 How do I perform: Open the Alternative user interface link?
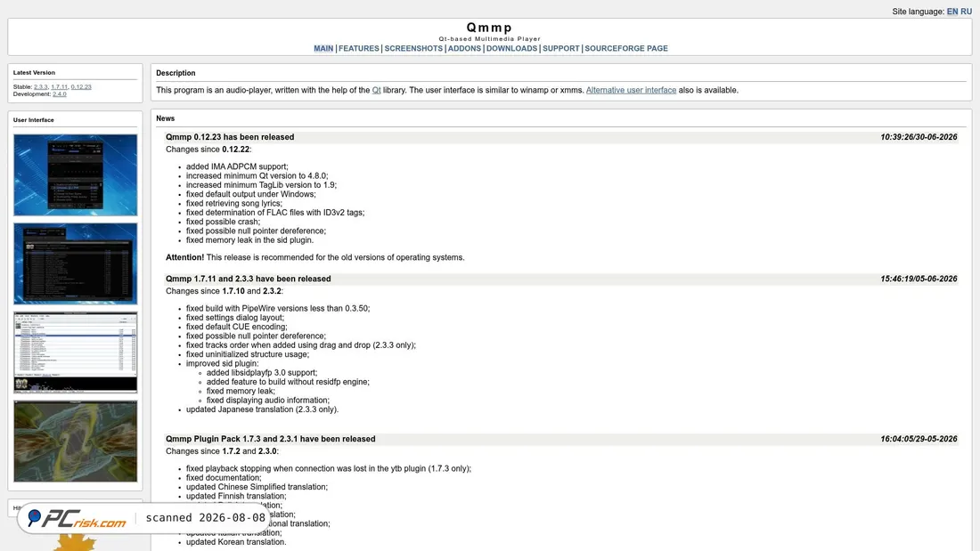(x=631, y=90)
